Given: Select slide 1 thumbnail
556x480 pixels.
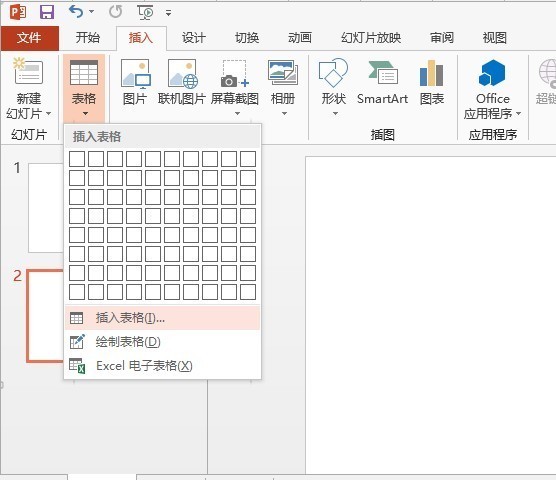Looking at the screenshot, I should pos(46,208).
